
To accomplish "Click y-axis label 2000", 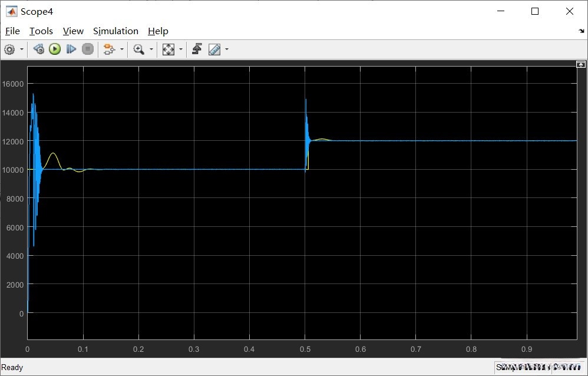I will click(15, 285).
